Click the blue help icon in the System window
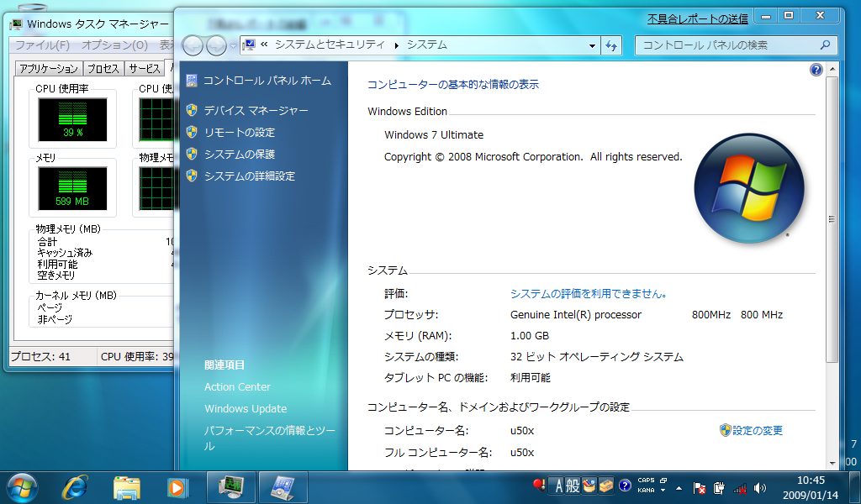861x504 pixels. coord(816,70)
